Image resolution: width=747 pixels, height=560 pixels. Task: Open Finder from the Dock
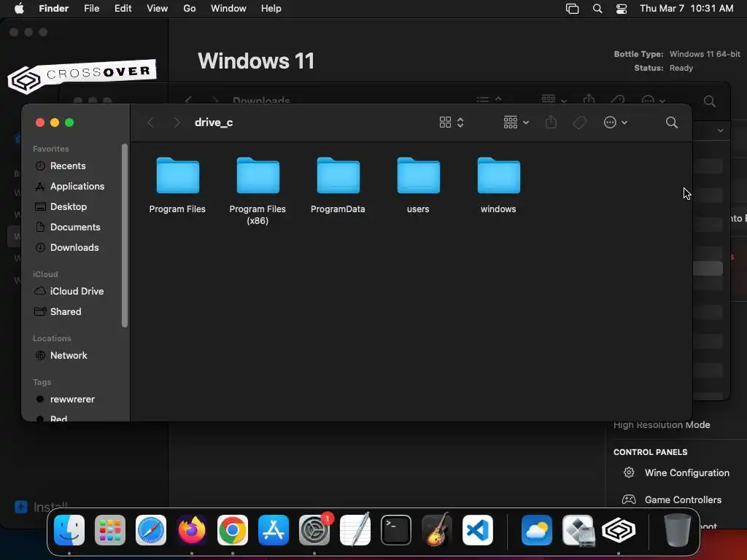pos(69,530)
